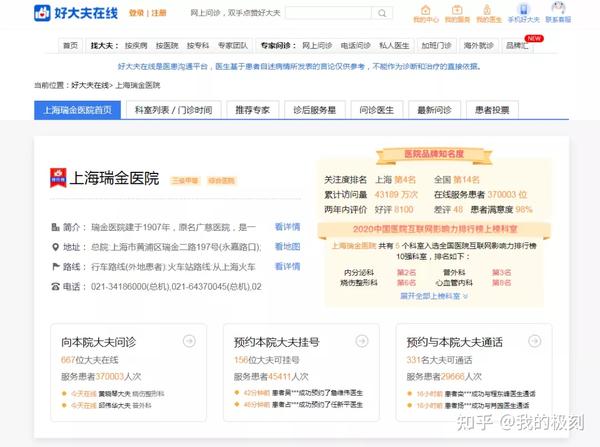Image resolution: width=600 pixels, height=447 pixels.
Task: Click the 三级甲等 tag
Action: [185, 181]
